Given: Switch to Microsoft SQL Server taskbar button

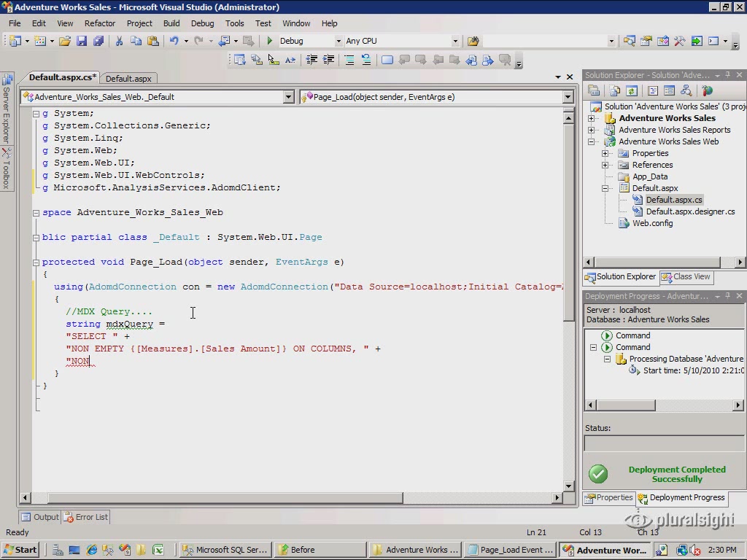Looking at the screenshot, I should tap(227, 550).
